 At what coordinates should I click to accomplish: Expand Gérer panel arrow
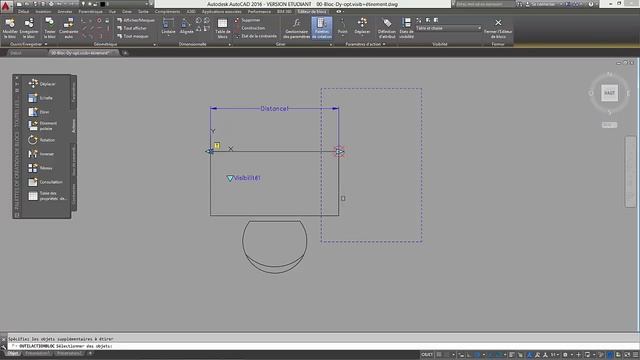[x=331, y=44]
